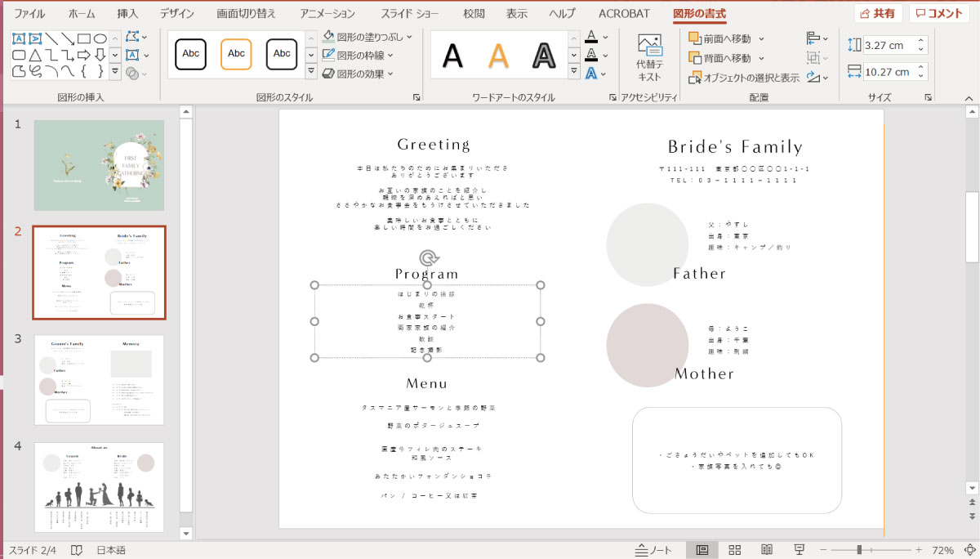Screen dimensions: 980x559
Task: Switch to アニメーション tab
Action: (x=327, y=14)
